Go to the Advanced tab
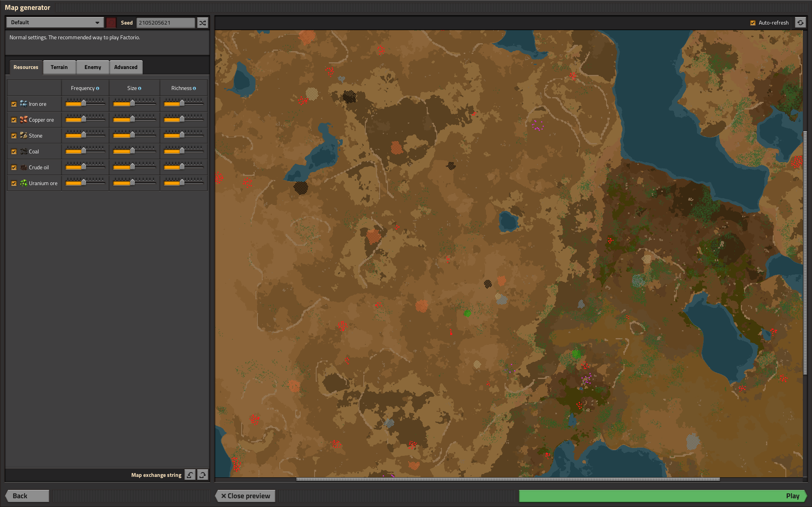 [126, 67]
